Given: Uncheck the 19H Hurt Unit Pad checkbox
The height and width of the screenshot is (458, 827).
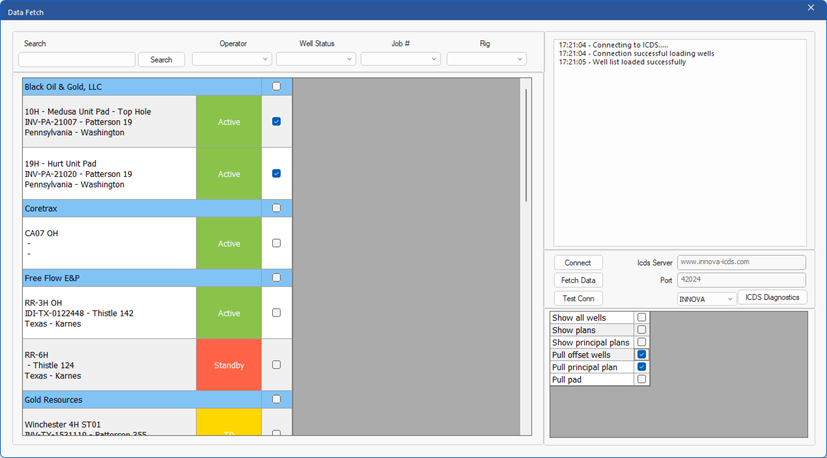Looking at the screenshot, I should point(277,174).
